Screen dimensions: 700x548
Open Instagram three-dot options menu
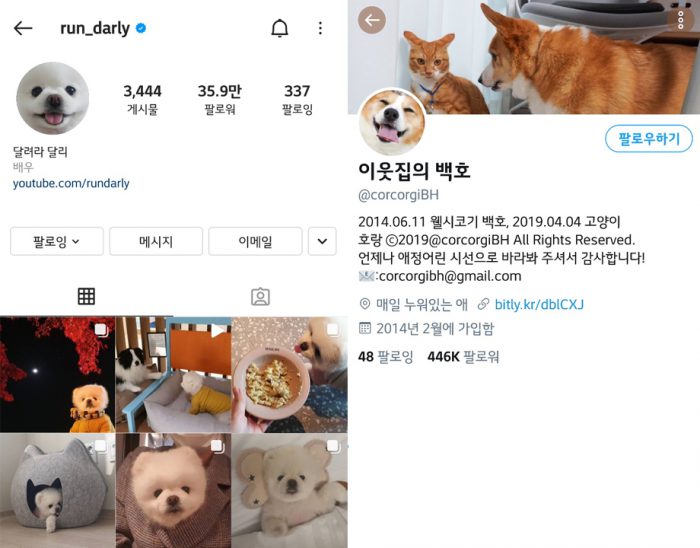tap(320, 29)
